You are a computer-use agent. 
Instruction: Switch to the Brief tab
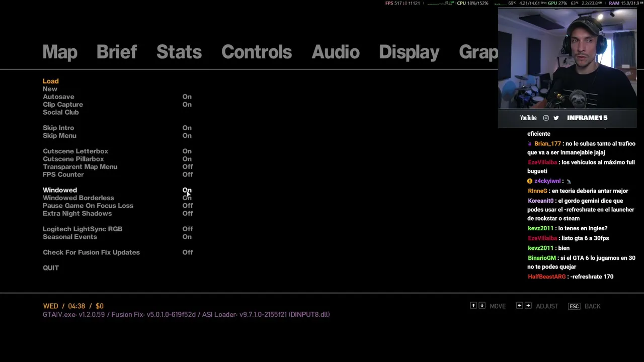(x=117, y=52)
